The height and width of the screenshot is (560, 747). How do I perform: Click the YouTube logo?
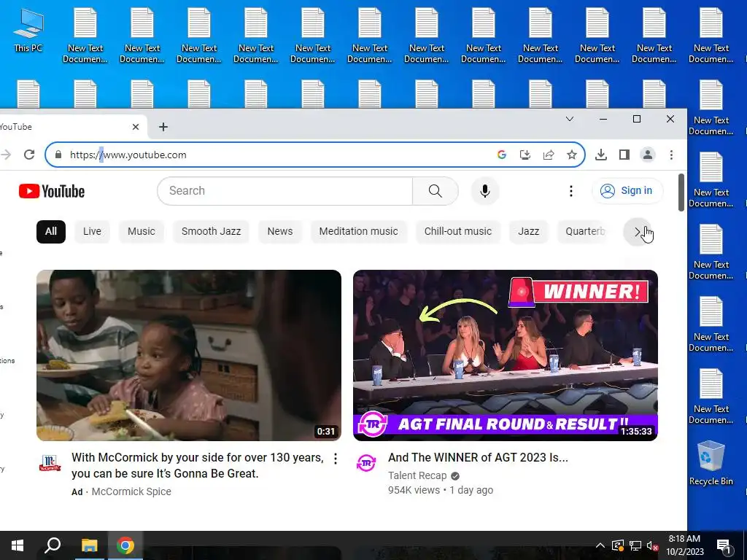point(52,191)
